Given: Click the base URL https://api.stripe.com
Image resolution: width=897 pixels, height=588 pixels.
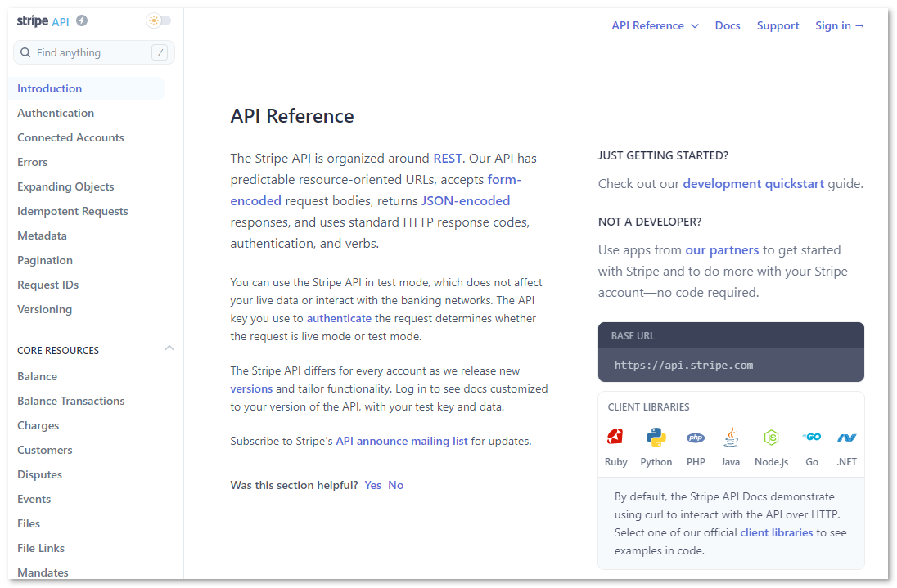Looking at the screenshot, I should click(683, 365).
